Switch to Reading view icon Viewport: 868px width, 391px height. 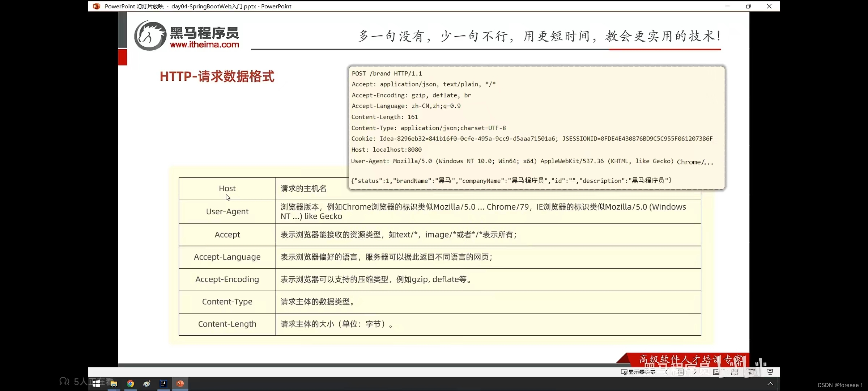[x=752, y=372]
